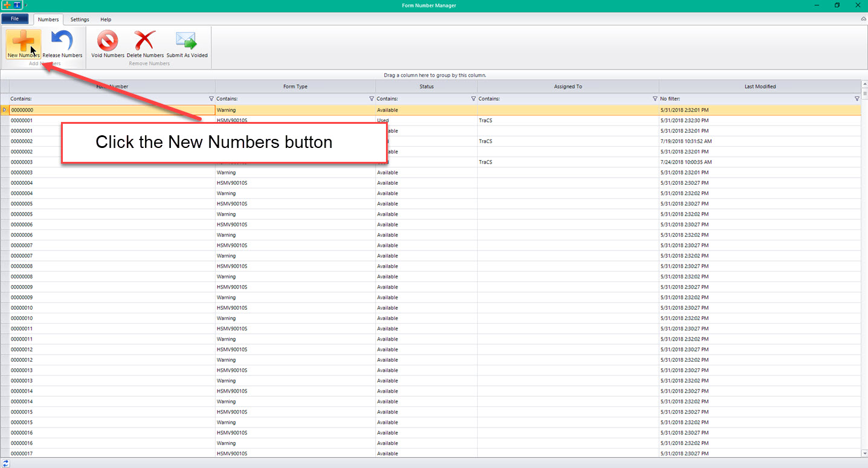Open the Form Type column filter dropdown

[371, 98]
